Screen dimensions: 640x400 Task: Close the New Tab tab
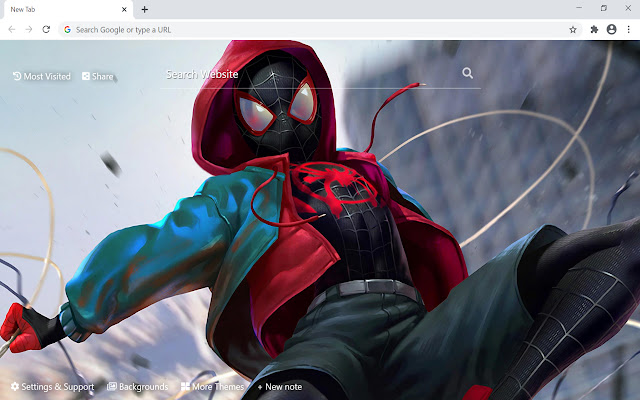(124, 9)
